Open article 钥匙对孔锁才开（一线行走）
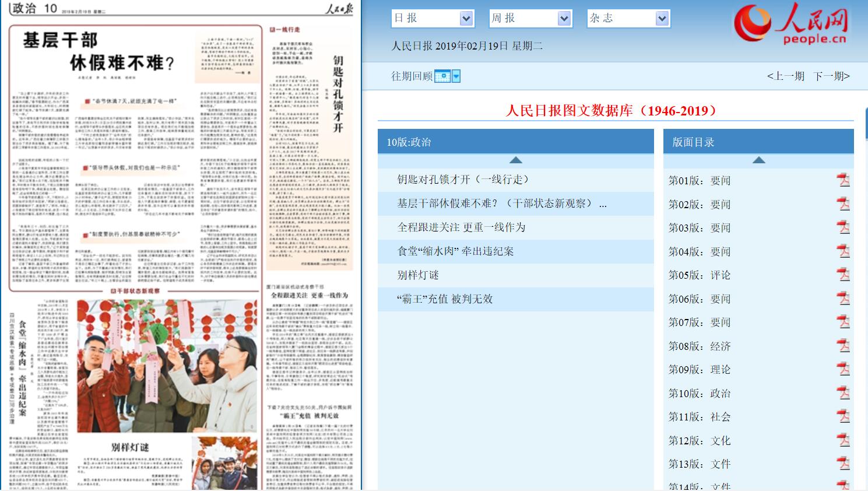 coord(463,180)
